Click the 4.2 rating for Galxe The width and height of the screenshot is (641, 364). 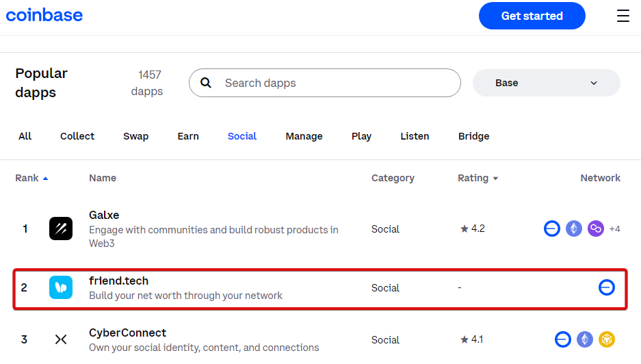(478, 229)
